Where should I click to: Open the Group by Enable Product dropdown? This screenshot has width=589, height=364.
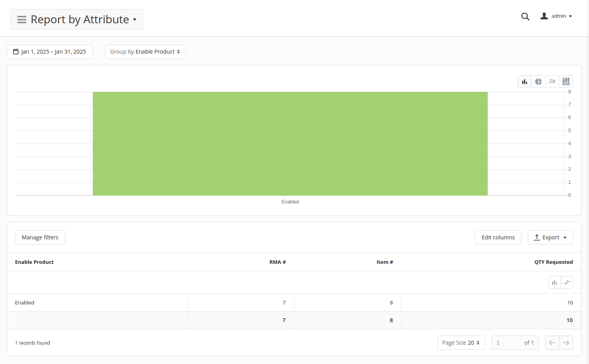click(x=145, y=52)
